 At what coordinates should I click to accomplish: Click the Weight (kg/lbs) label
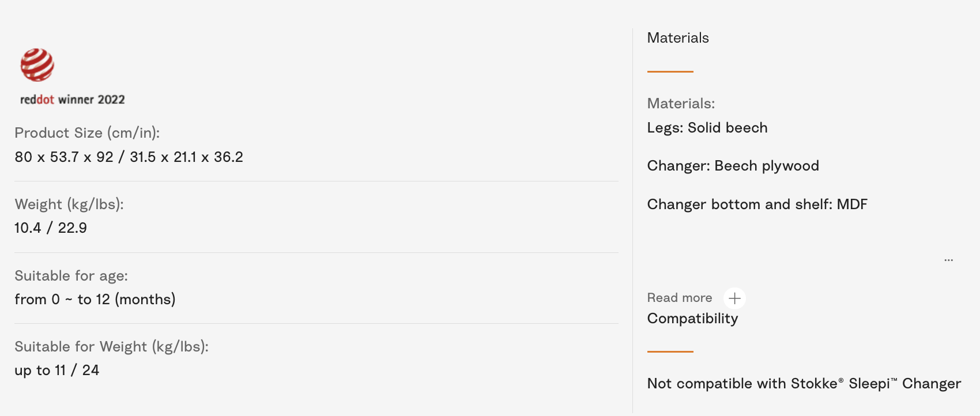(69, 205)
